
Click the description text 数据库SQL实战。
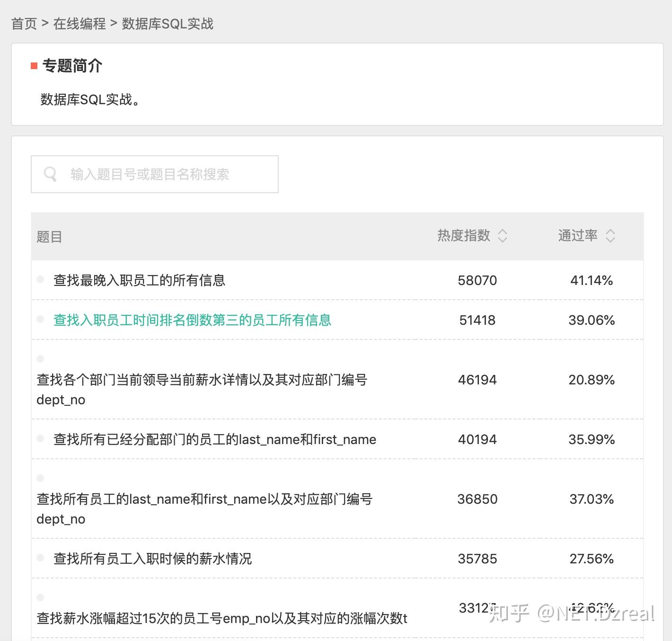coord(90,99)
